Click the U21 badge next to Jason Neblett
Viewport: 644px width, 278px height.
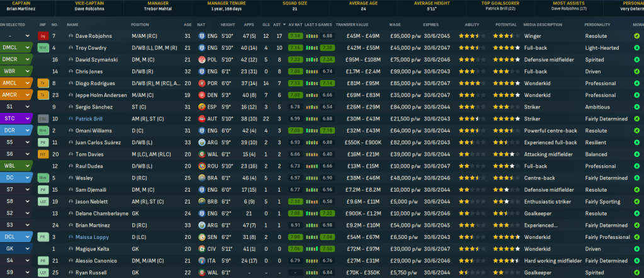coord(43,202)
